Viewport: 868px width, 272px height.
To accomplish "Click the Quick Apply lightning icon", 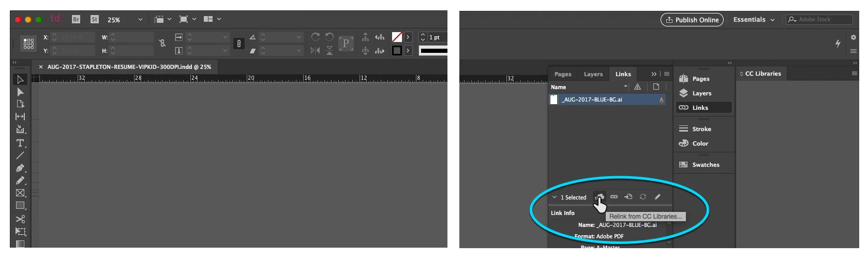I will [x=838, y=44].
